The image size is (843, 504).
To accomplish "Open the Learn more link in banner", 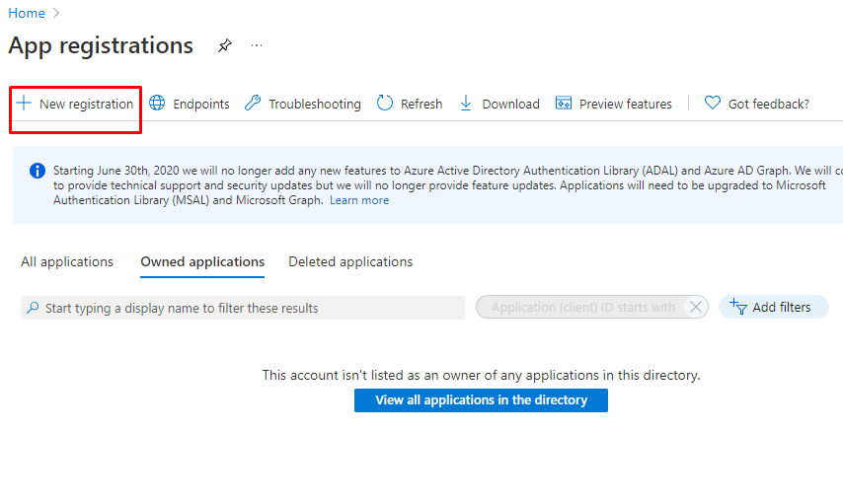I will (359, 200).
